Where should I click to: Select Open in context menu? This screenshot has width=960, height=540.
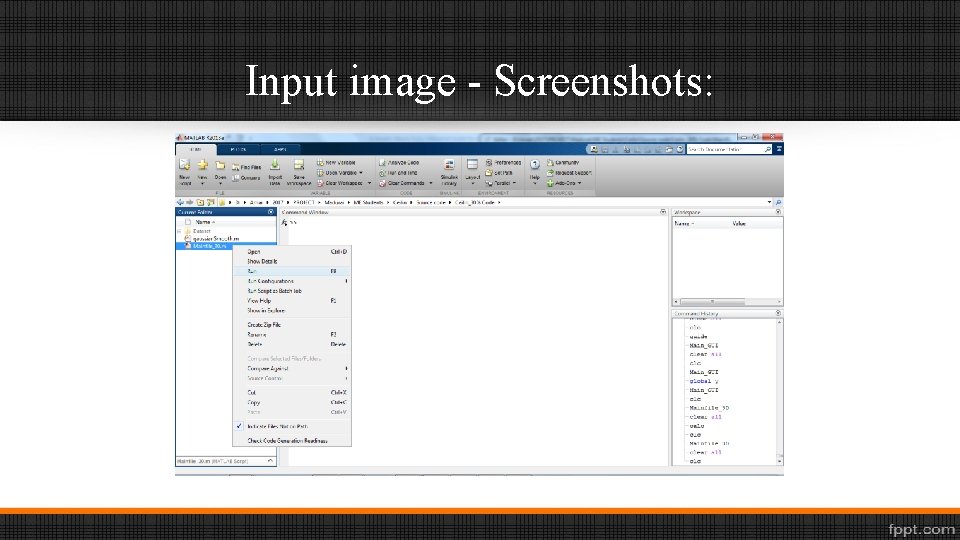coord(291,252)
